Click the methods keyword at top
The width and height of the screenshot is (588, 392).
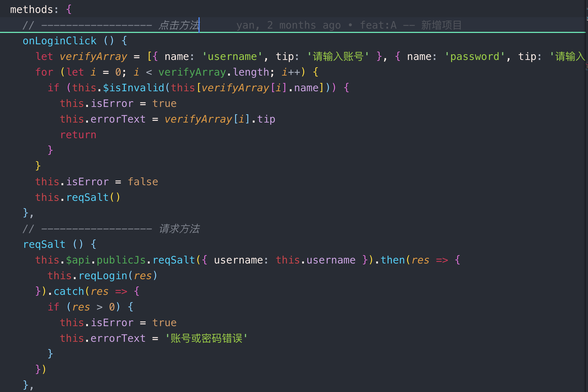click(32, 10)
